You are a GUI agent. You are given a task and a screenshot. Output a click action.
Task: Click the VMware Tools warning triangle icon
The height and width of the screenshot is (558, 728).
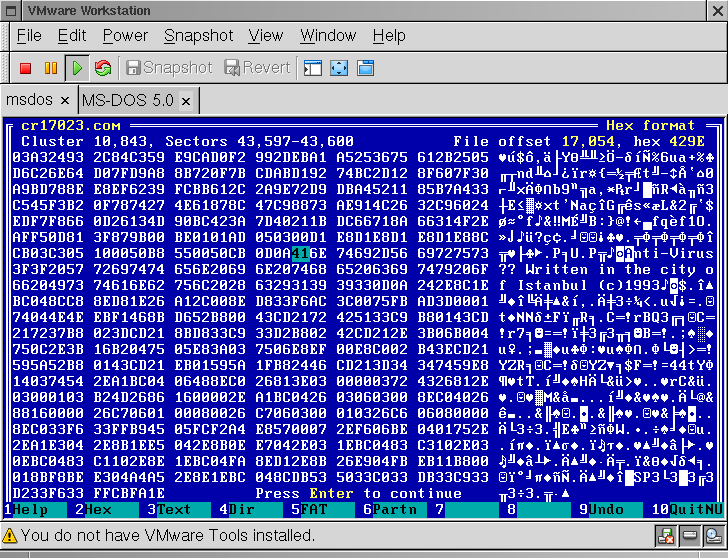9,536
